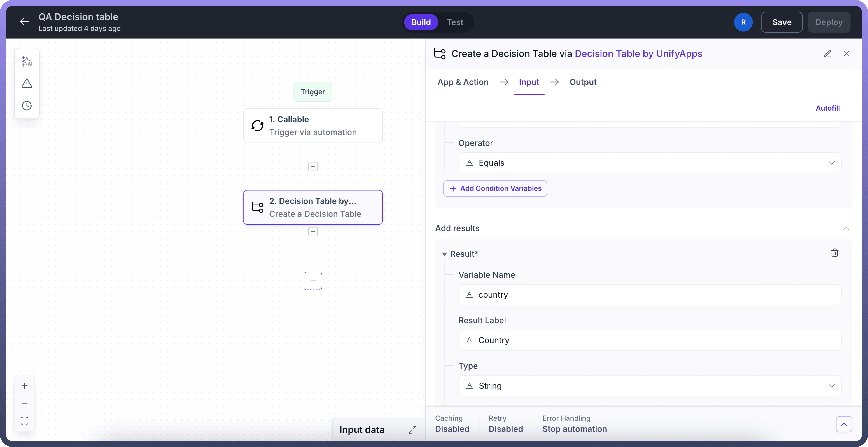The height and width of the screenshot is (447, 868).
Task: Click Add Condition Variables button
Action: pos(495,188)
